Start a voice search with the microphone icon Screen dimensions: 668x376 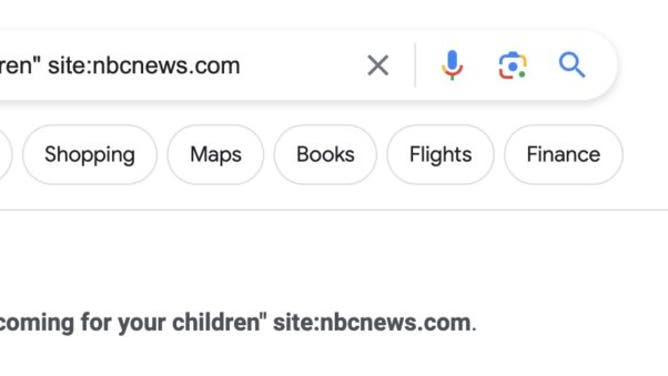[452, 65]
